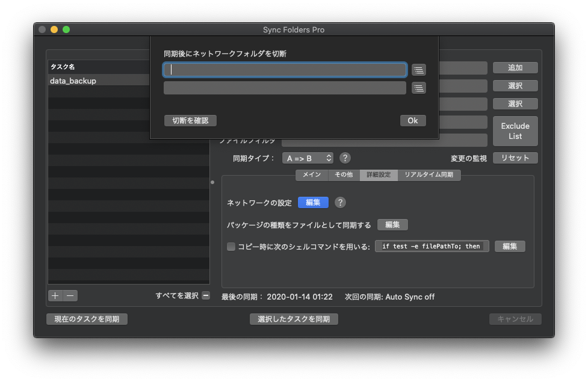The width and height of the screenshot is (588, 382).
Task: Open the リアルタイム同期 tab
Action: click(429, 174)
